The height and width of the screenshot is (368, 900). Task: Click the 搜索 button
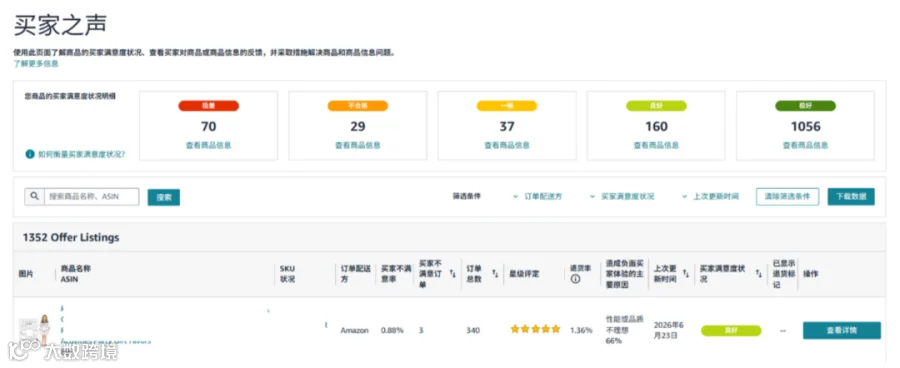coord(164,197)
